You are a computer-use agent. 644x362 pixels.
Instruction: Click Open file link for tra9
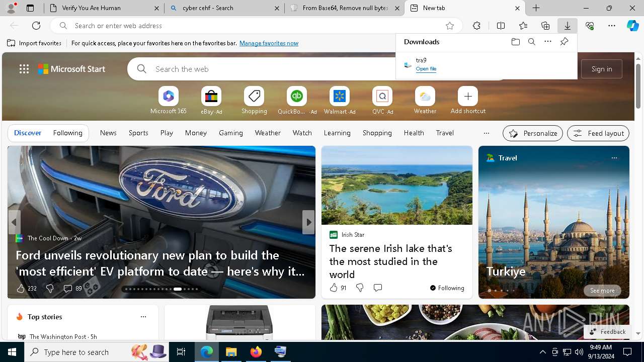tap(426, 69)
